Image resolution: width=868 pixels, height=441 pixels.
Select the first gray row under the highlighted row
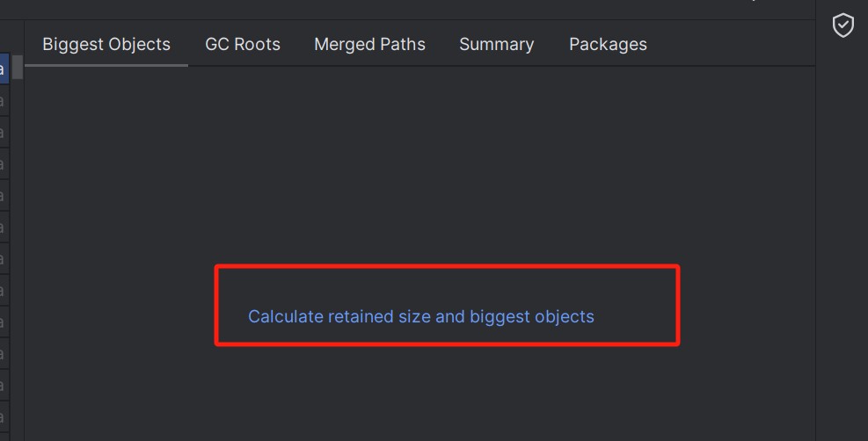(x=4, y=100)
